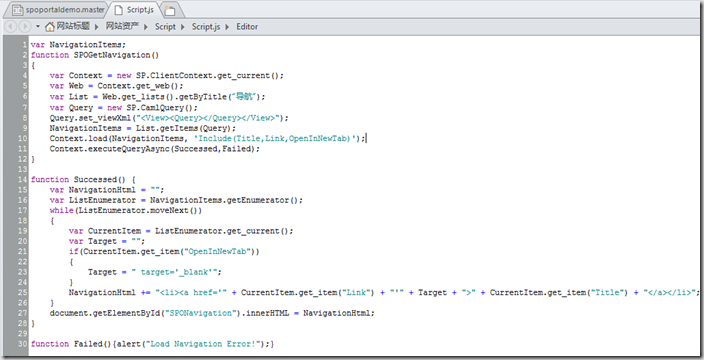Expand arrow after Script breadcrumb
Screen dimensions: 704x360
[x=183, y=27]
